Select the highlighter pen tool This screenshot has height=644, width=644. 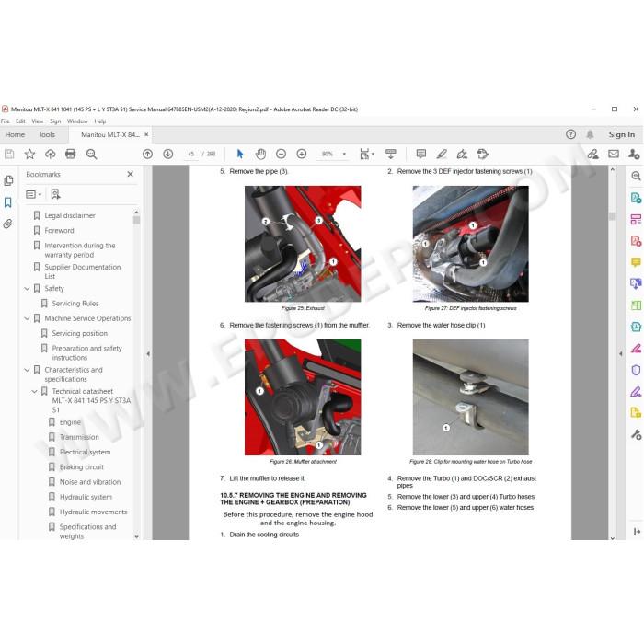[442, 154]
